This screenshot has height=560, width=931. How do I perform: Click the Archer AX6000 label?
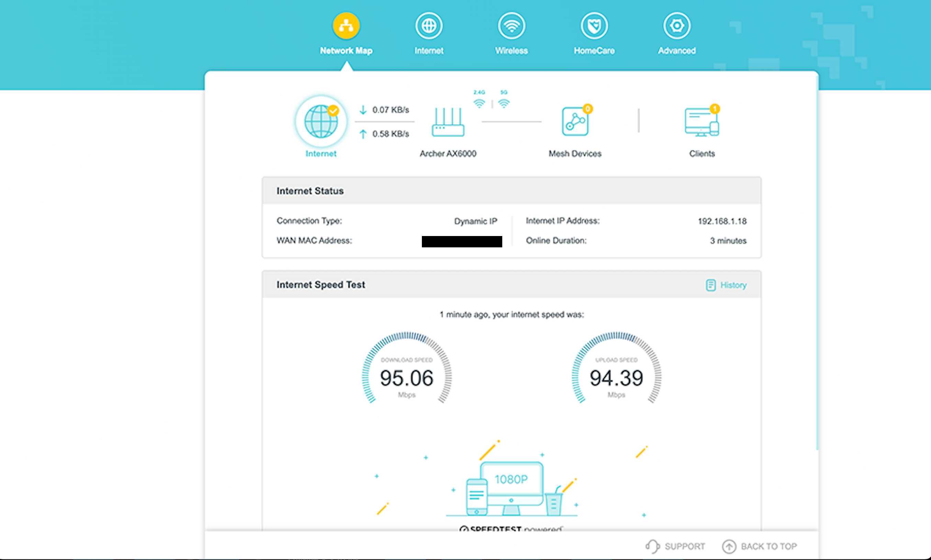click(x=448, y=154)
